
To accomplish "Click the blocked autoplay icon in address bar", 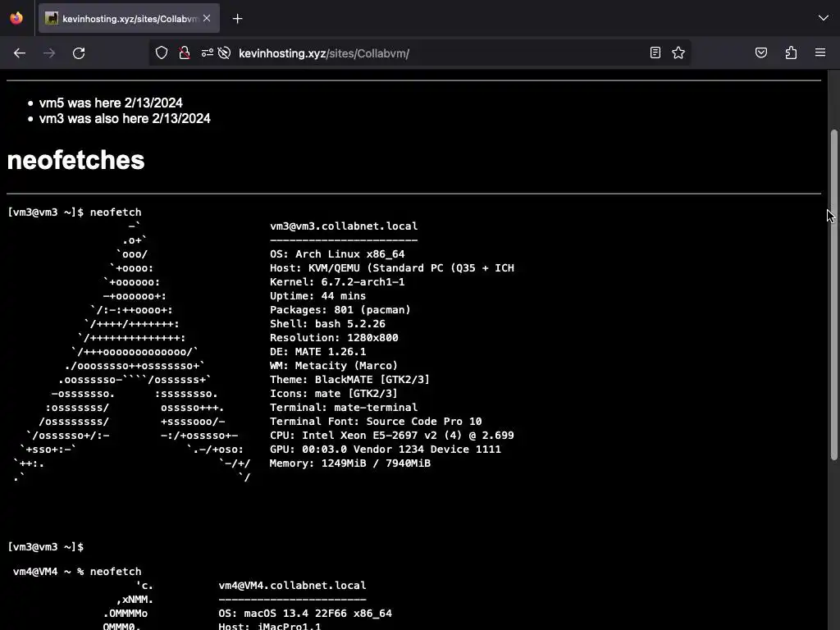I will [225, 52].
